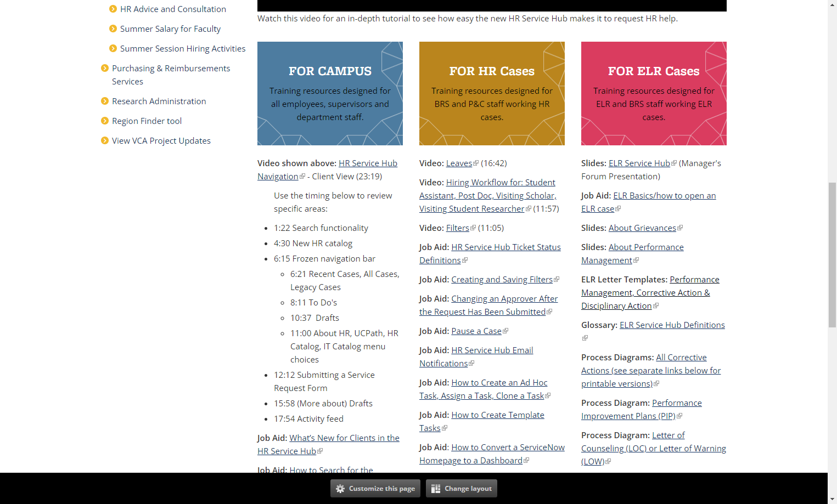837x504 pixels.
Task: Open ELR Basics/how to open an ELR case
Action: tap(649, 202)
